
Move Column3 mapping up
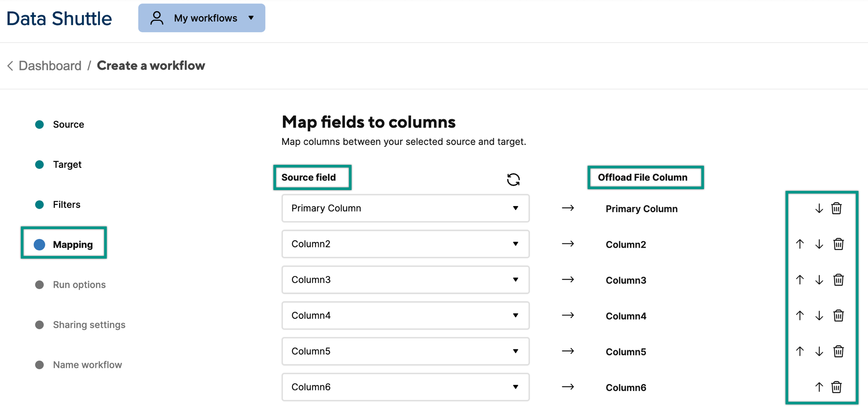pyautogui.click(x=800, y=280)
